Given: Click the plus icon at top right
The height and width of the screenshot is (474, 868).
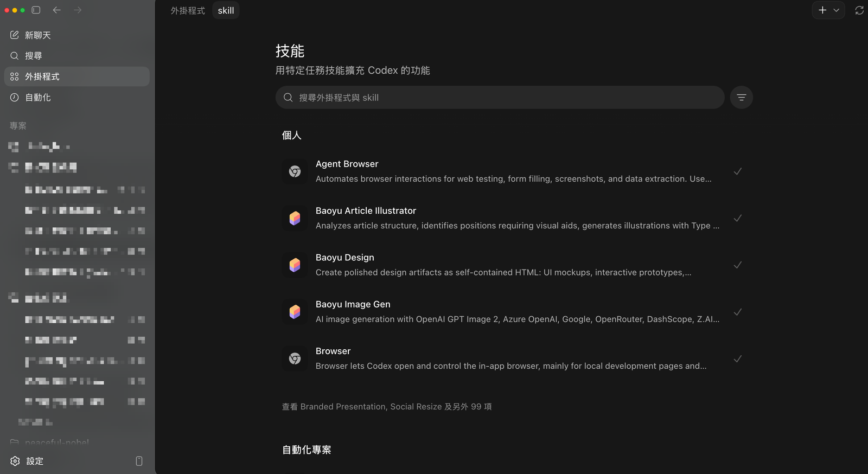Looking at the screenshot, I should [822, 10].
